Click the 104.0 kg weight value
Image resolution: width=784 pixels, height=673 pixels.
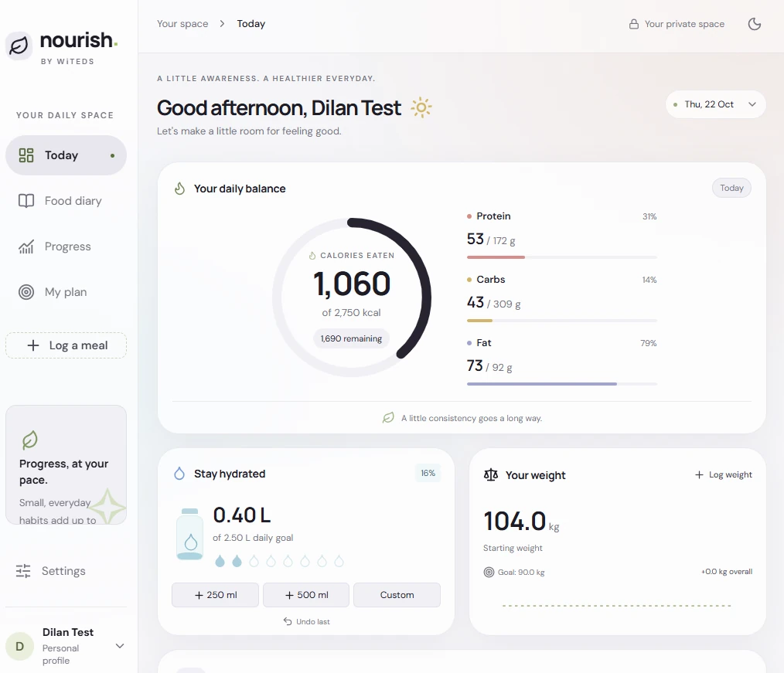[x=521, y=521]
